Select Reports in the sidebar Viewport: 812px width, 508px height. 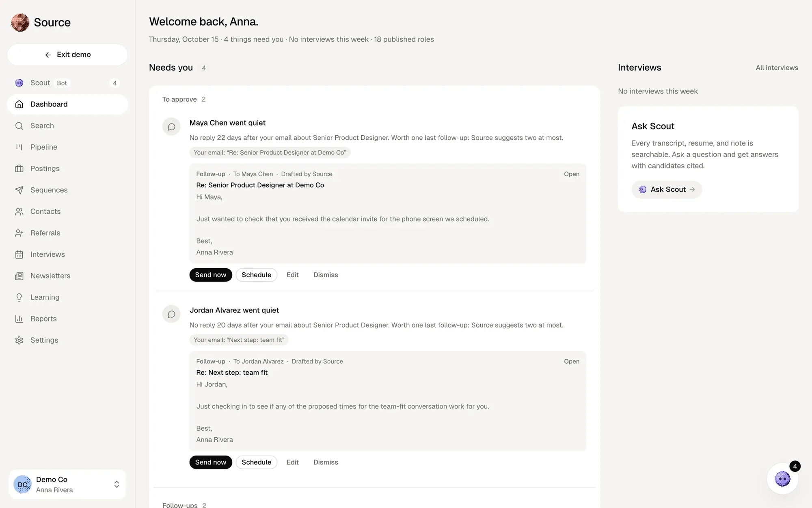(x=67, y=319)
